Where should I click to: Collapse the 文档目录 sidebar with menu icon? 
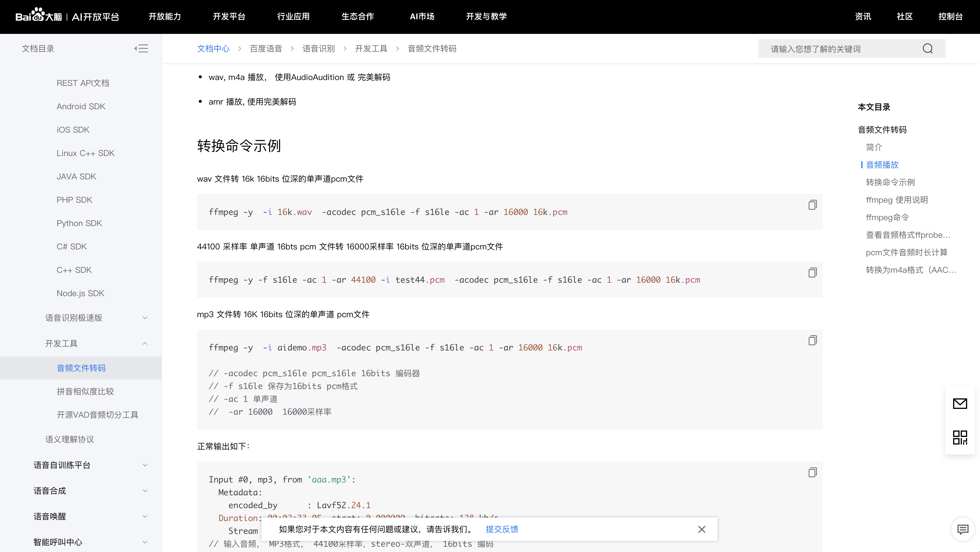141,48
